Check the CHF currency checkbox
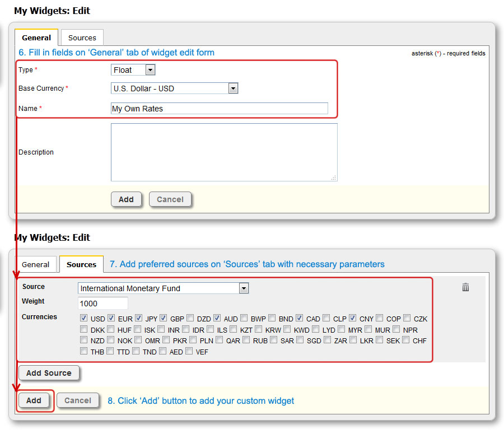Screen dimensions: 504x448 (x=406, y=340)
